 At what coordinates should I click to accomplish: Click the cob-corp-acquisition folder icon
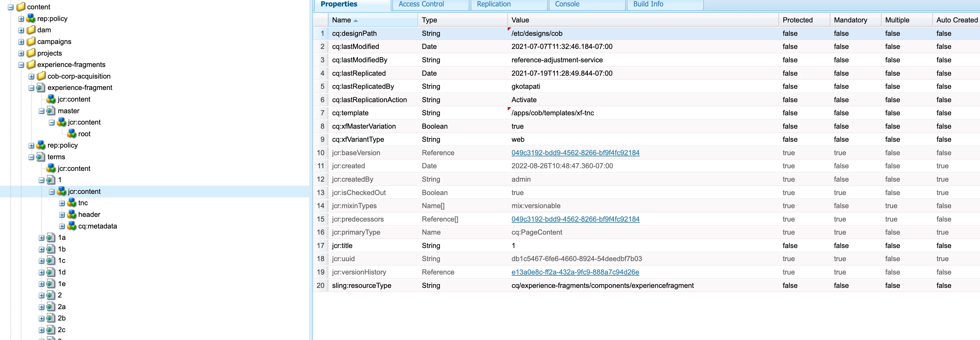point(41,76)
